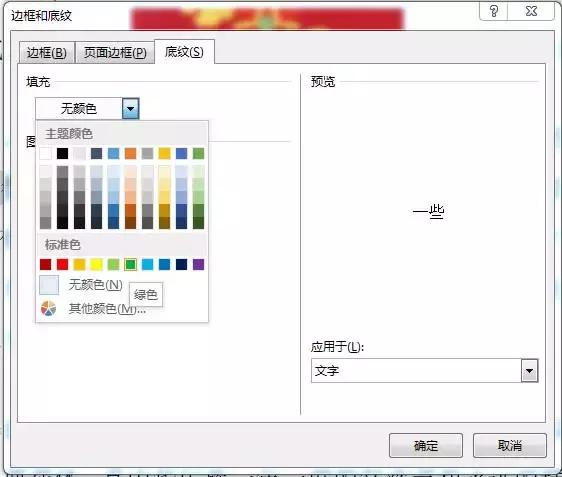Pick the white theme color swatch

pyautogui.click(x=46, y=153)
